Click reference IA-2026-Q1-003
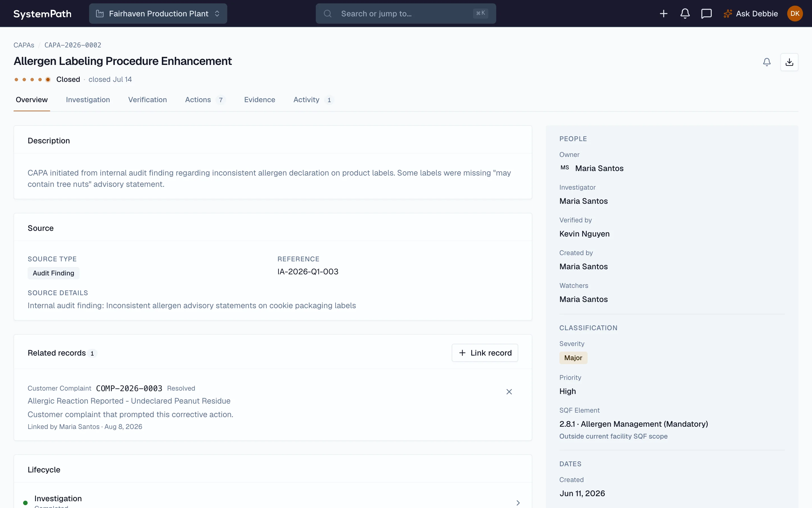The height and width of the screenshot is (508, 812). [x=308, y=271]
